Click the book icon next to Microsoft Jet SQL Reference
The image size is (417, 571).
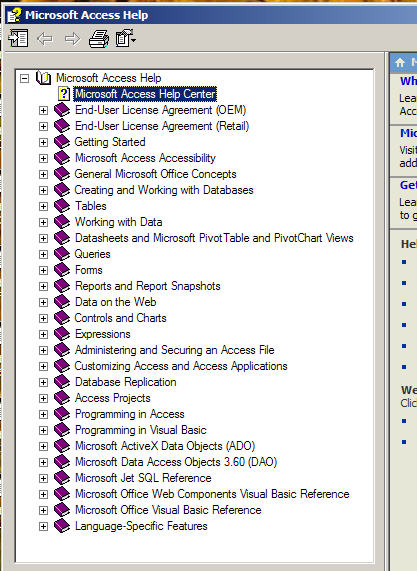click(62, 478)
